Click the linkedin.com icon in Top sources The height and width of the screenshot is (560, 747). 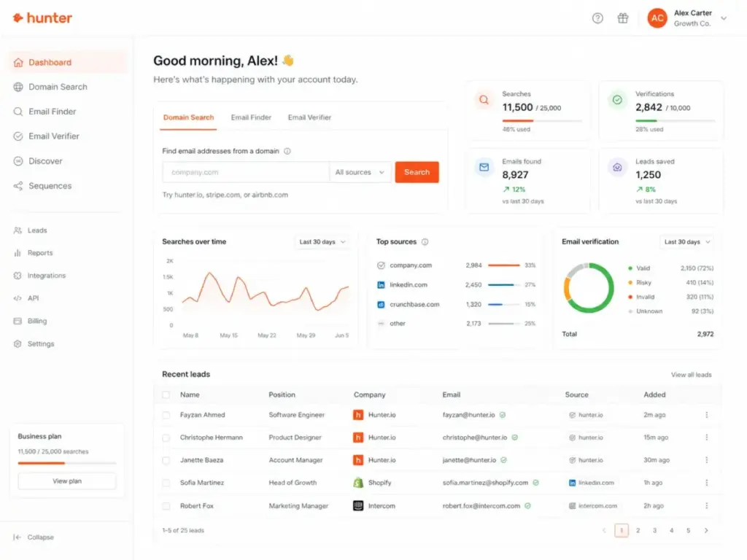click(x=381, y=285)
